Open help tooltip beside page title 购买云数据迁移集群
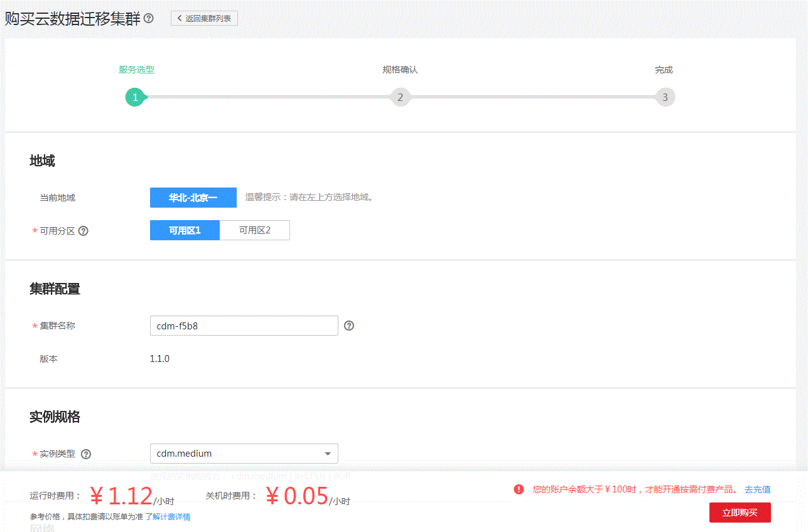808x532 pixels. tap(148, 19)
